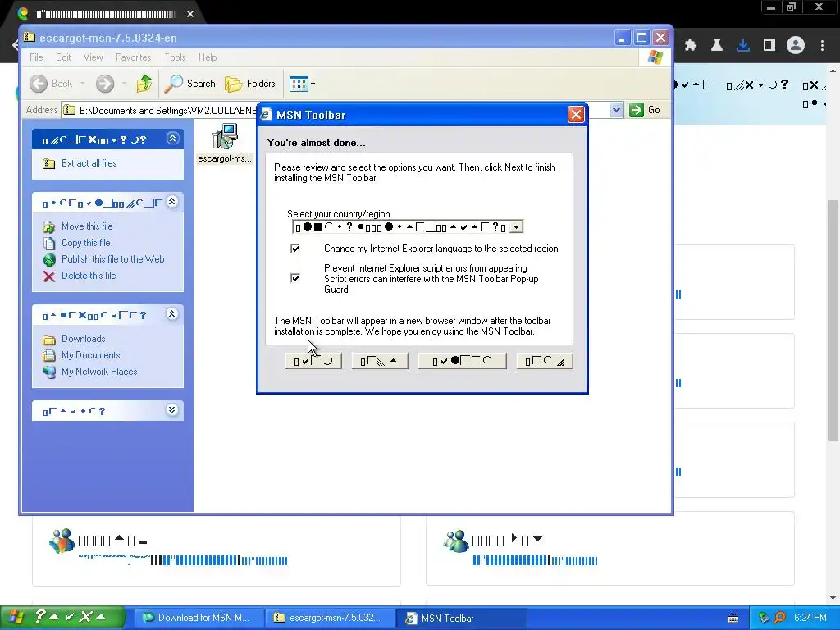Close the Chrome browser tab
This screenshot has width=840, height=630.
190,14
